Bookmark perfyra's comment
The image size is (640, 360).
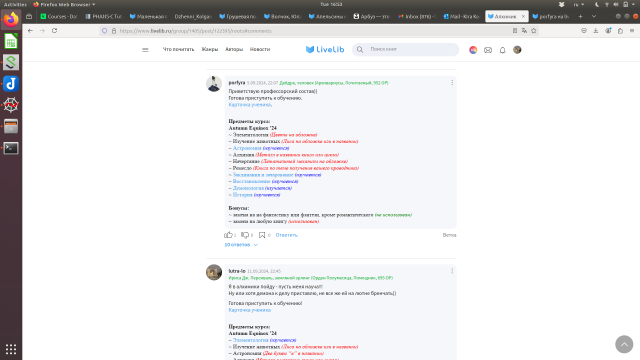(x=262, y=235)
